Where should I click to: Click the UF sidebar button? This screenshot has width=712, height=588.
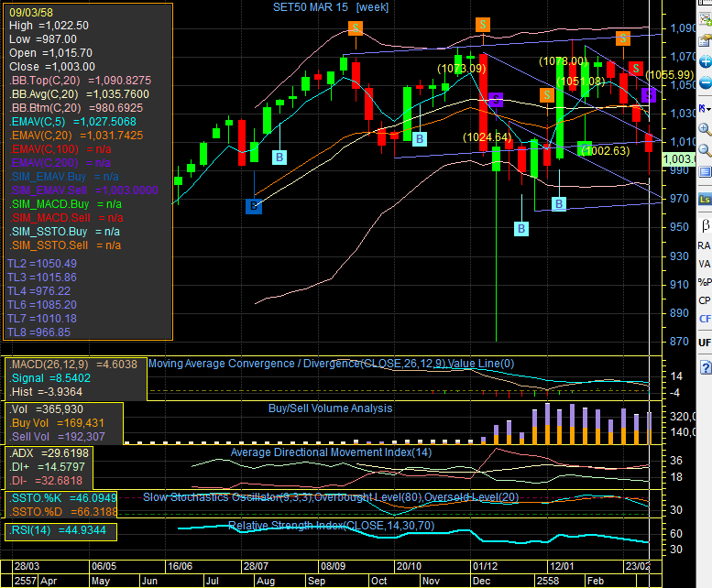(x=705, y=343)
